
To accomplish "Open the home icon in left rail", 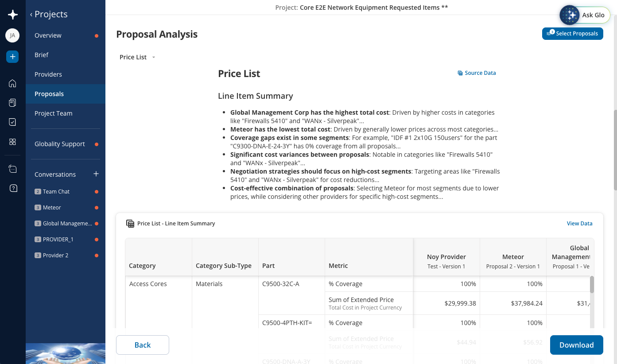I will (12, 83).
